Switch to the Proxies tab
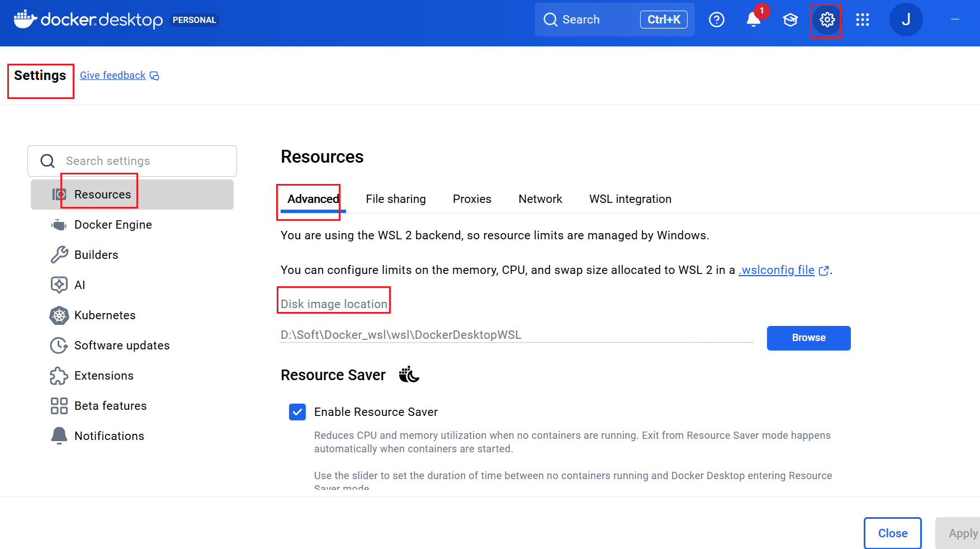Viewport: 980px width, 549px height. 472,199
